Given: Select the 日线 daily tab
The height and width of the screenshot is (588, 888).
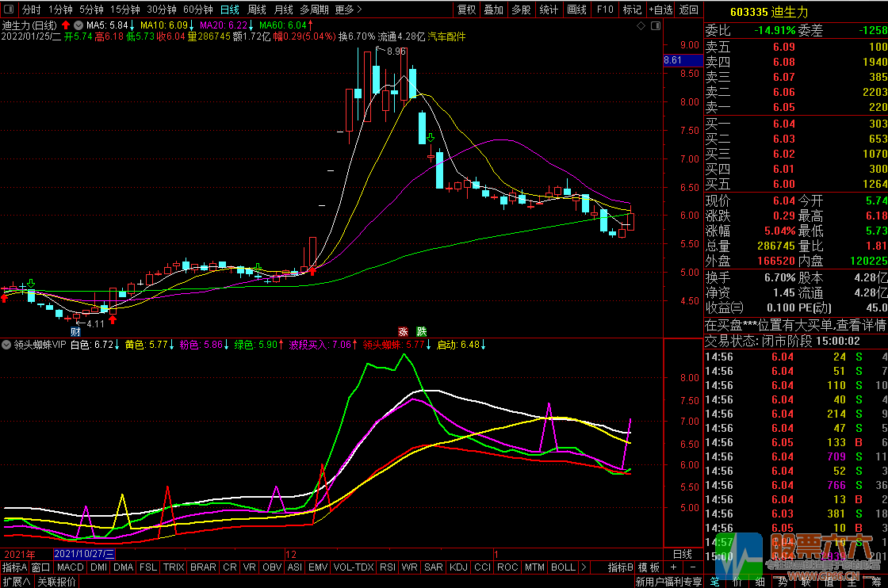Looking at the screenshot, I should coord(230,10).
